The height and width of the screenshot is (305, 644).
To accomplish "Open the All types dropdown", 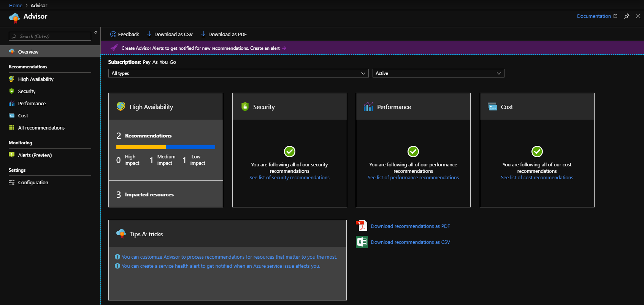I will pyautogui.click(x=238, y=73).
